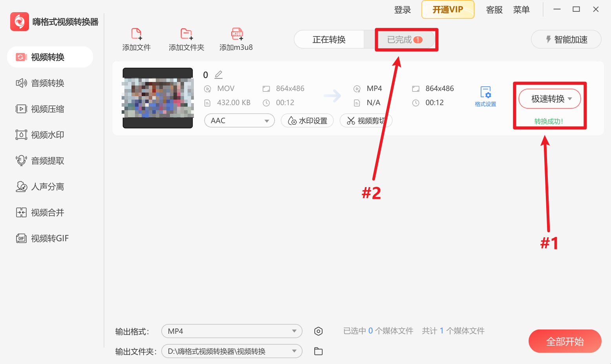Select Vocal Separation (人声分离) in sidebar
The image size is (611, 364).
point(47,187)
